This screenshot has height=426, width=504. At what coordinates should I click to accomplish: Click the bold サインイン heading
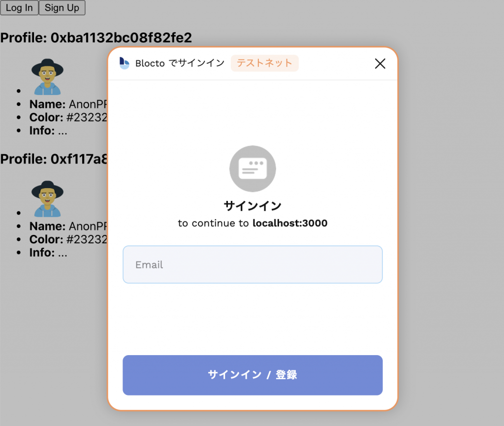pyautogui.click(x=252, y=206)
